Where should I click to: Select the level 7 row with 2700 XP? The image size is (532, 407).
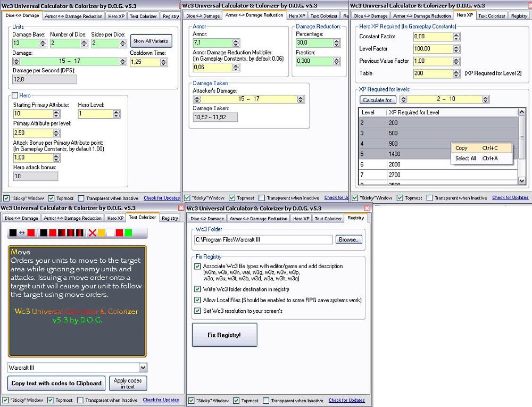pos(438,175)
